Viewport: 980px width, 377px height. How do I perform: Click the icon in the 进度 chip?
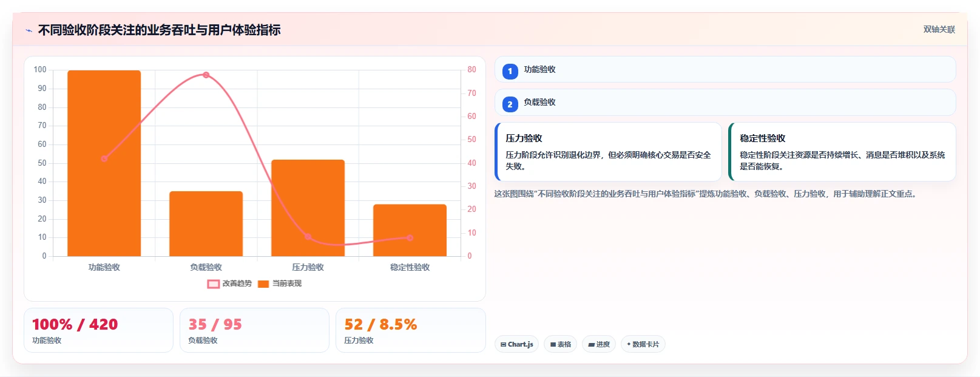(591, 345)
